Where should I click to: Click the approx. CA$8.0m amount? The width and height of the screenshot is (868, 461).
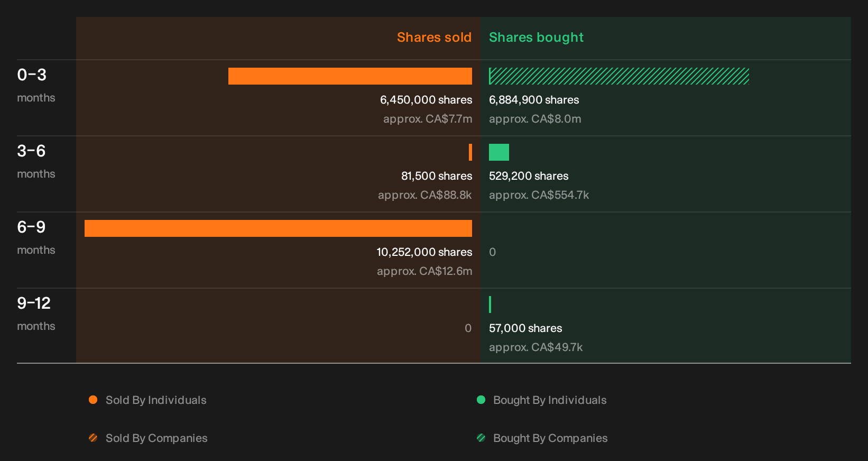[x=535, y=119]
